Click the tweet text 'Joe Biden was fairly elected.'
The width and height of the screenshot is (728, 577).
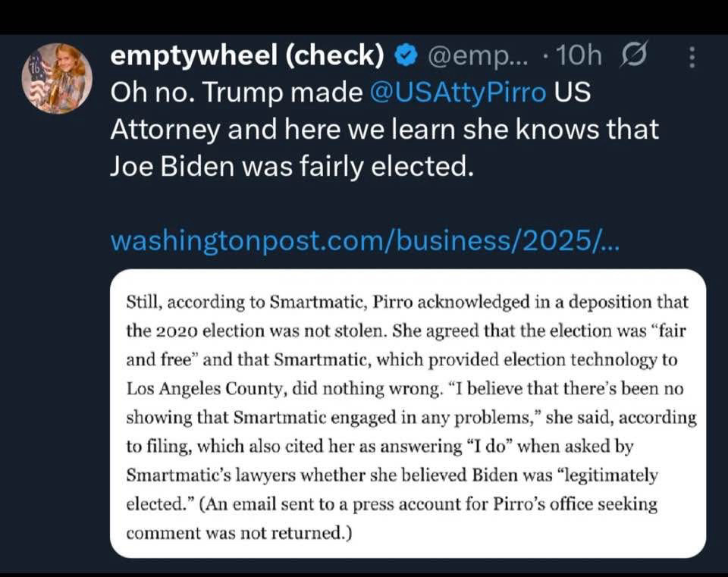[293, 166]
